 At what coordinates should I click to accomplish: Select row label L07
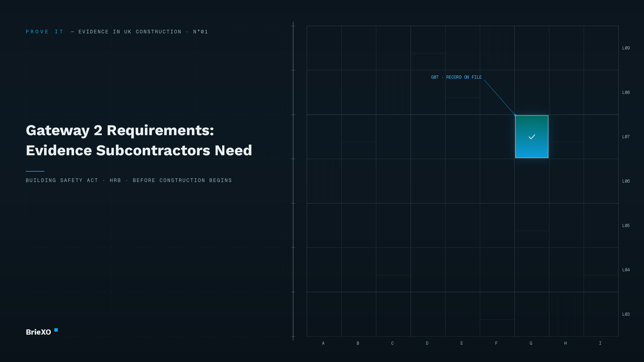coord(626,137)
